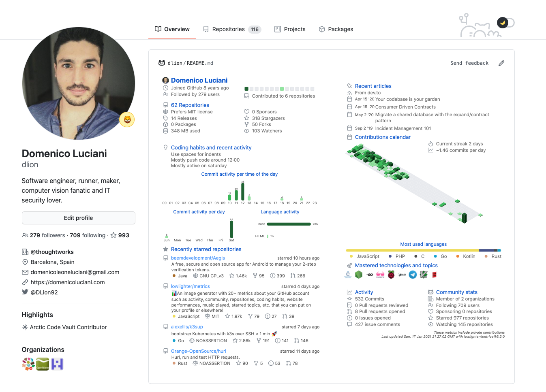Image resolution: width=546 pixels, height=392 pixels.
Task: Click the status emoji badge on avatar
Action: [127, 119]
